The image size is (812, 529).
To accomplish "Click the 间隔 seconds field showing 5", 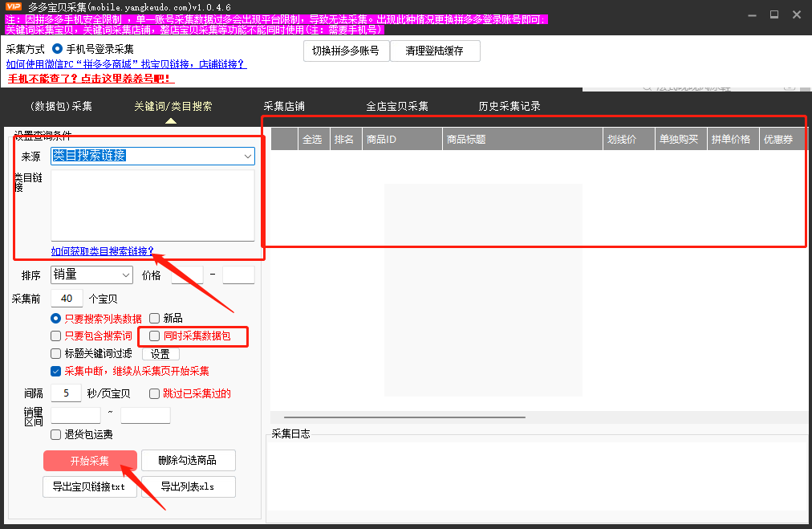I will coord(66,393).
